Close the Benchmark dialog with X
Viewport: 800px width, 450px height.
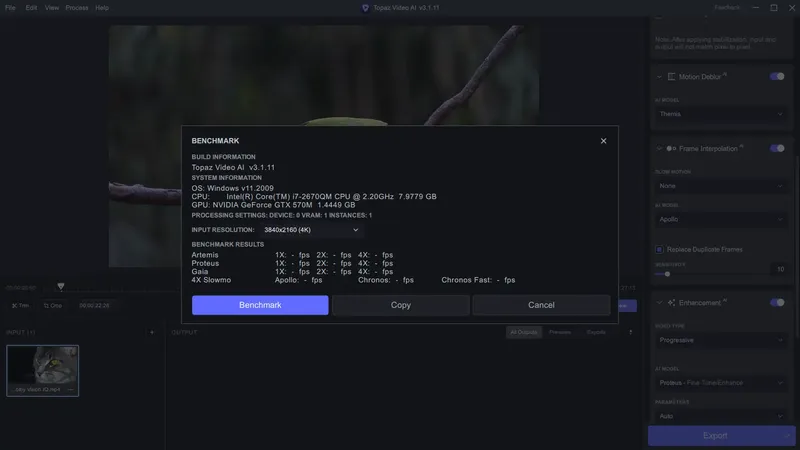(x=603, y=141)
